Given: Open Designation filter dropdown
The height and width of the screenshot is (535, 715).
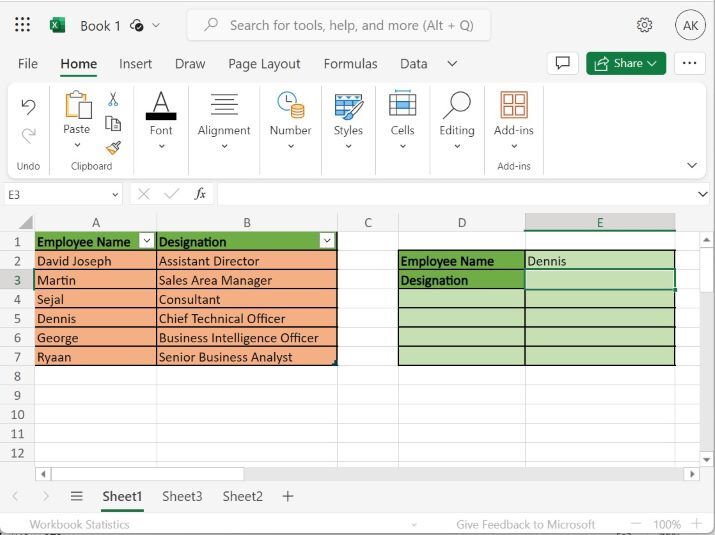Looking at the screenshot, I should coord(327,240).
